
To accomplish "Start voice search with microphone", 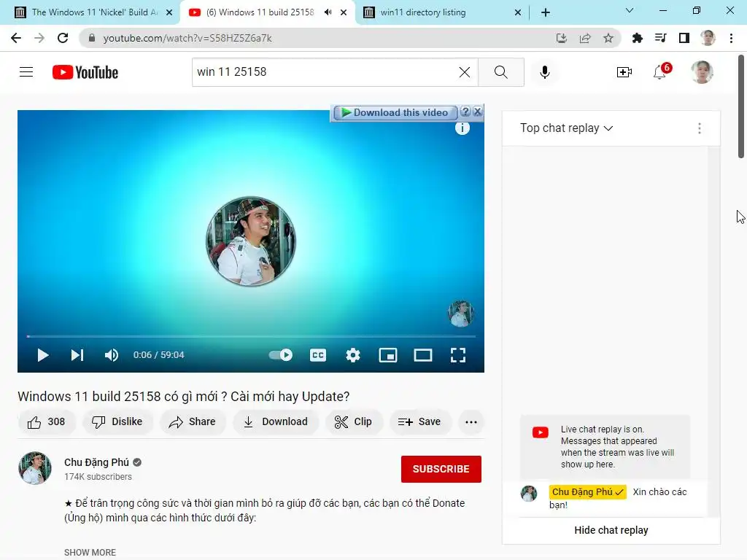I will pyautogui.click(x=544, y=72).
